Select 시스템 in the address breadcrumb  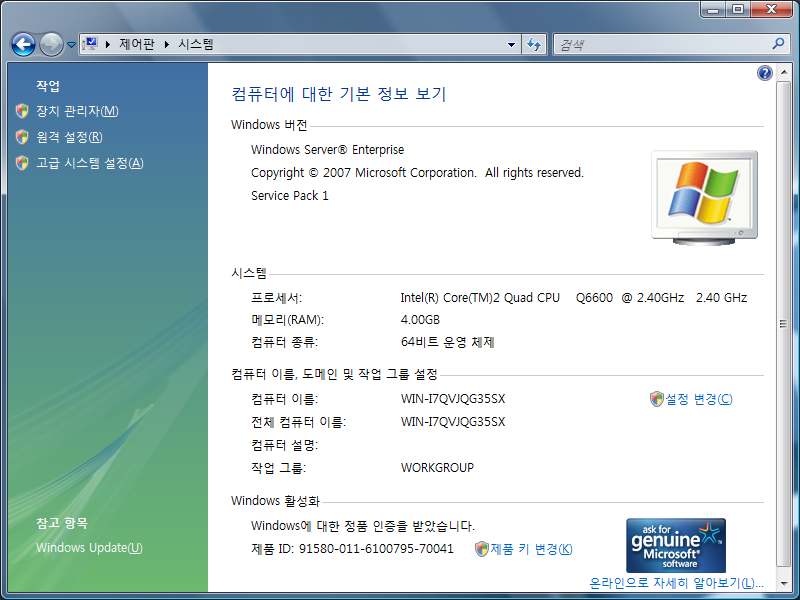(x=196, y=44)
